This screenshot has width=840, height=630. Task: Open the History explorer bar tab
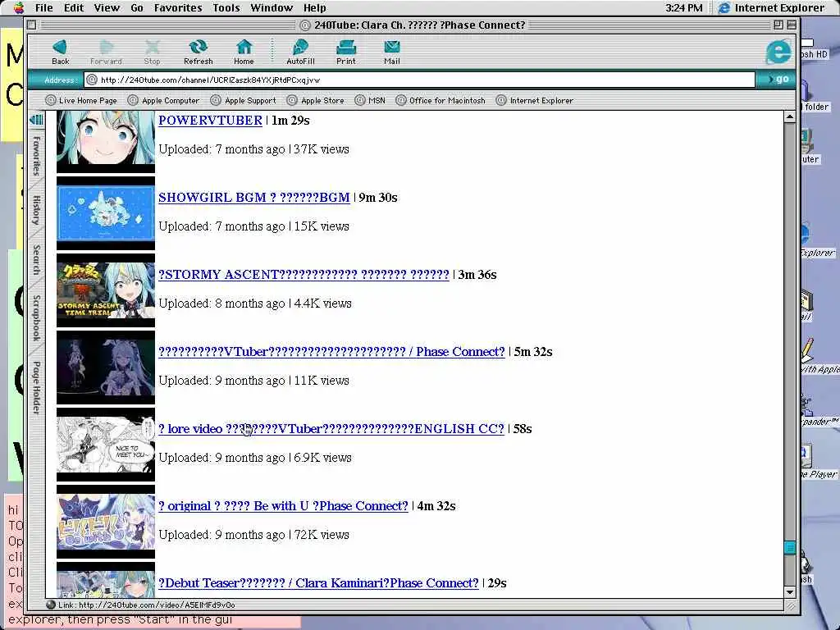pos(36,210)
